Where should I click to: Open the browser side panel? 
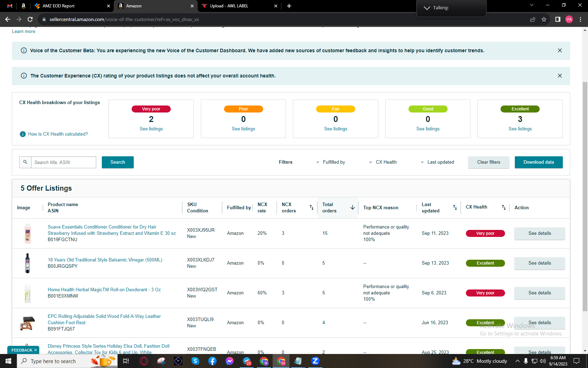pos(558,19)
